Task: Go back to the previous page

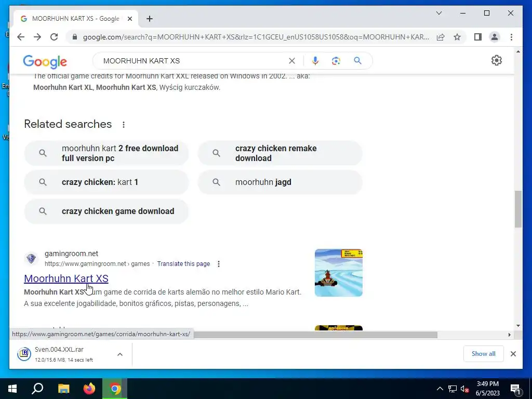Action: click(21, 37)
